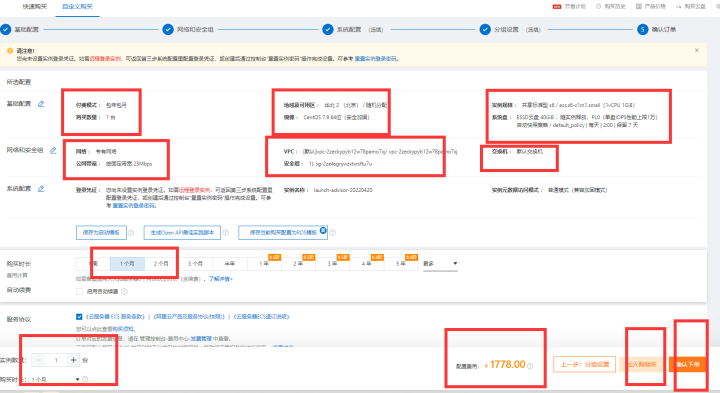This screenshot has height=393, width=720.
Task: Select the 半年 purchase duration
Action: click(x=230, y=264)
